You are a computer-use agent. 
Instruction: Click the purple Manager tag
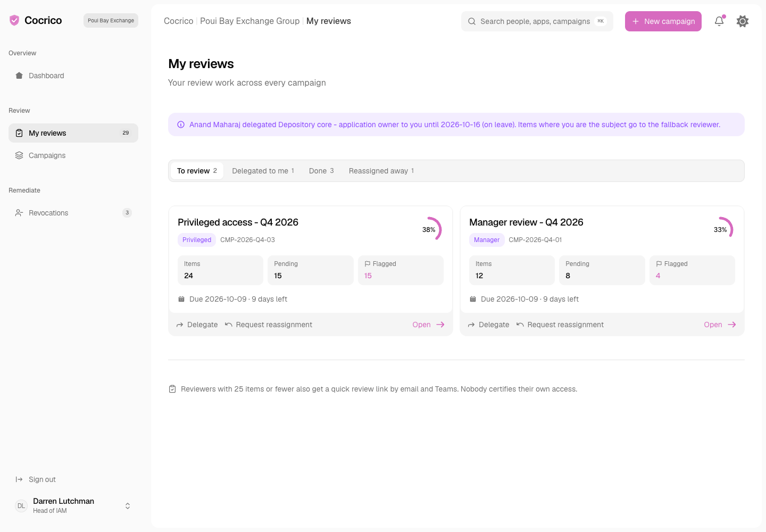487,240
